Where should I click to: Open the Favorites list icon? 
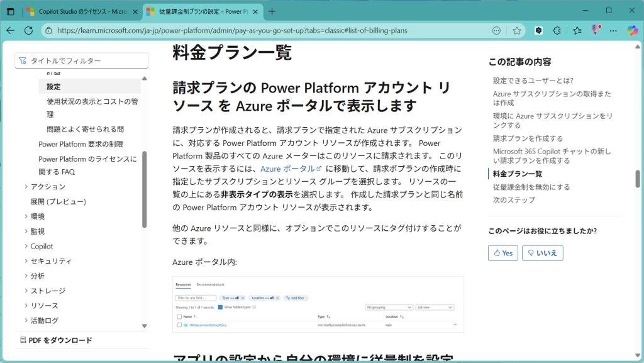pos(577,30)
